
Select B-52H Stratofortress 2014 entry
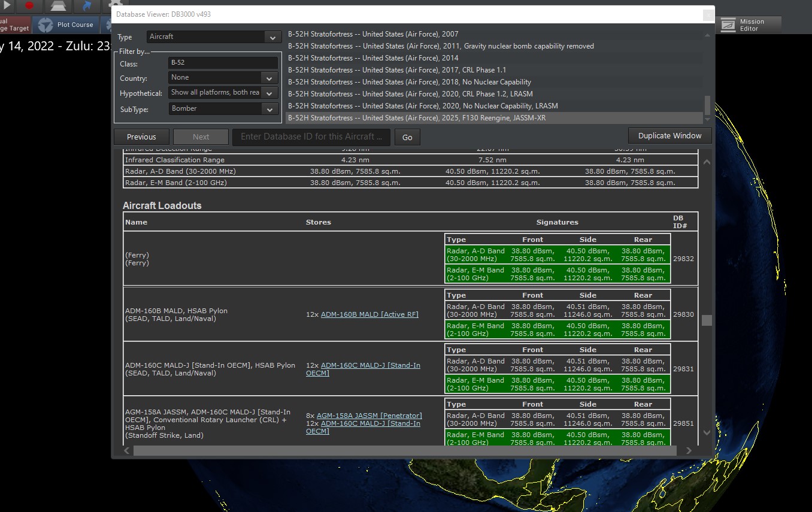pos(494,58)
